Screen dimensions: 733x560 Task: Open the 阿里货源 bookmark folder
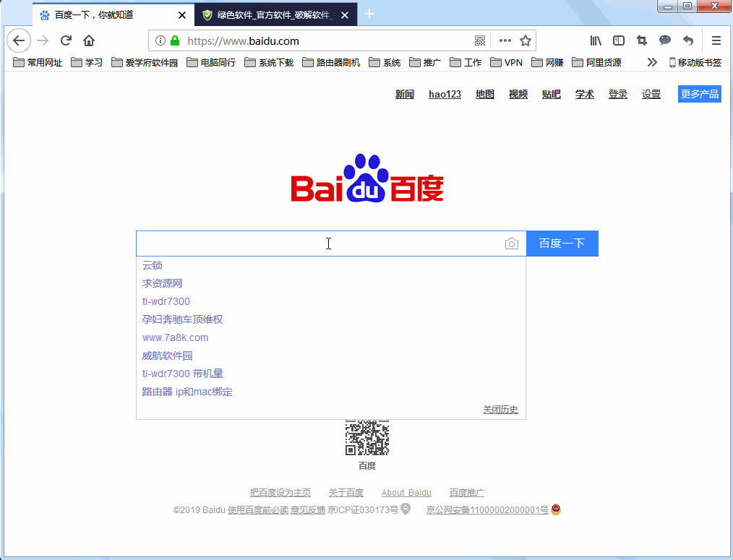(596, 62)
